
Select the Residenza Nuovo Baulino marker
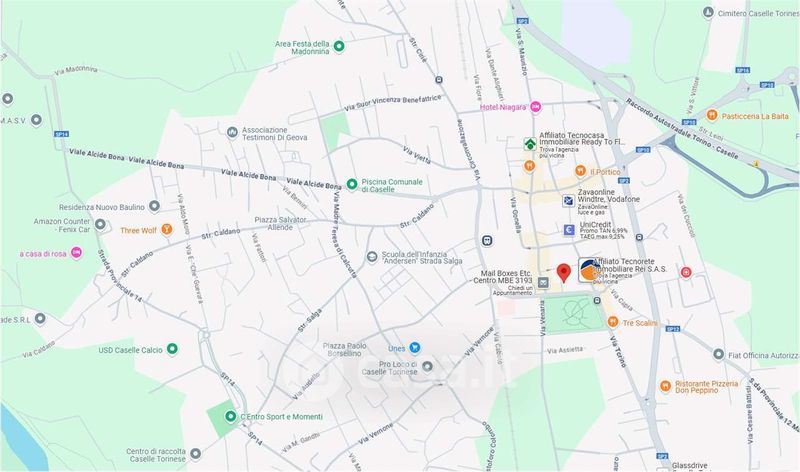[x=154, y=206]
